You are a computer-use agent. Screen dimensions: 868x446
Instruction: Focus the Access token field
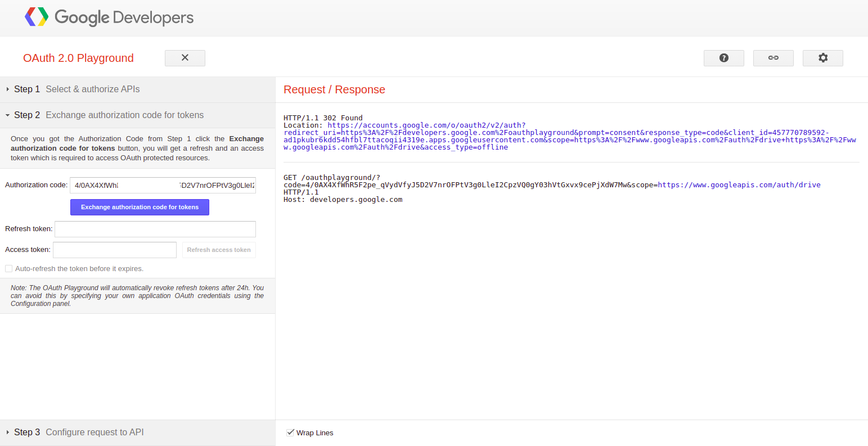115,250
